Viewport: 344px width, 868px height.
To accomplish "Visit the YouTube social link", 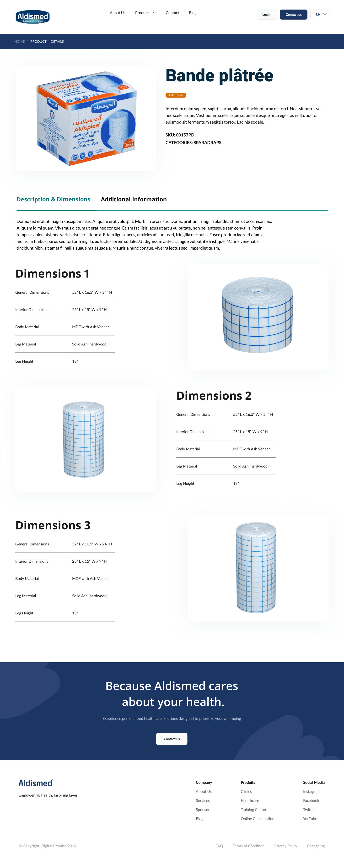I will click(310, 819).
